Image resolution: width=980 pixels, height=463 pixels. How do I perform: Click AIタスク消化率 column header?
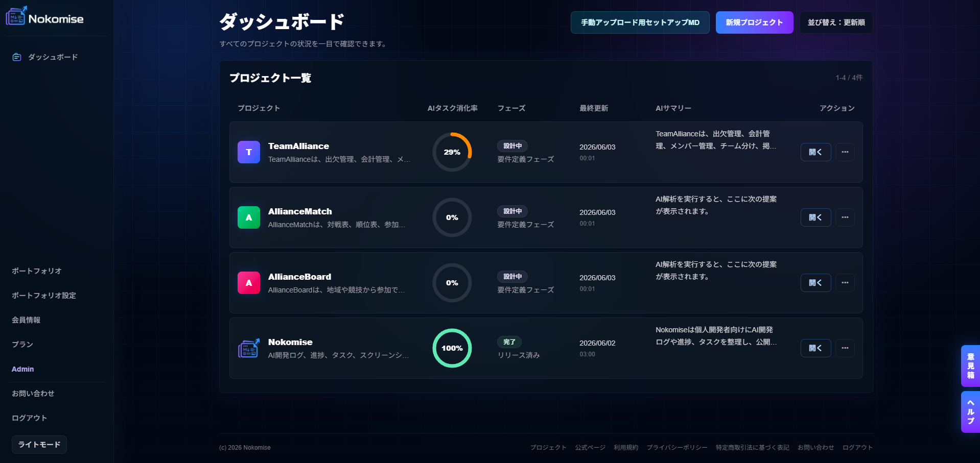pyautogui.click(x=453, y=108)
